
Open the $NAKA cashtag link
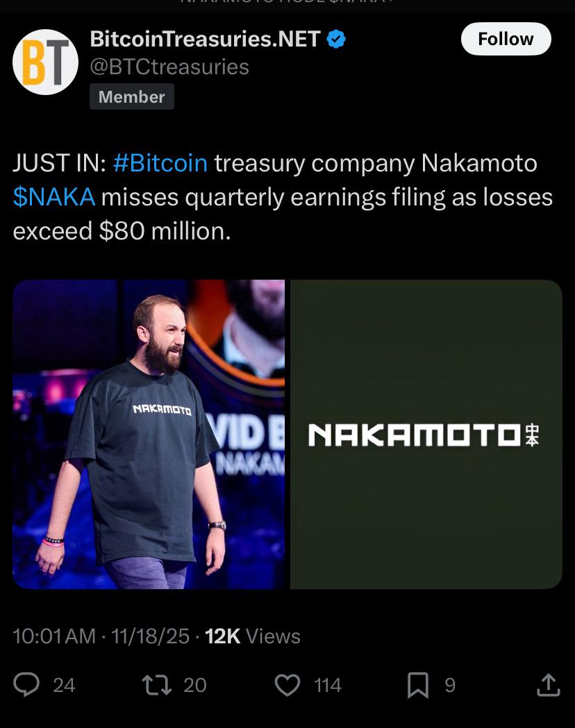pyautogui.click(x=53, y=197)
